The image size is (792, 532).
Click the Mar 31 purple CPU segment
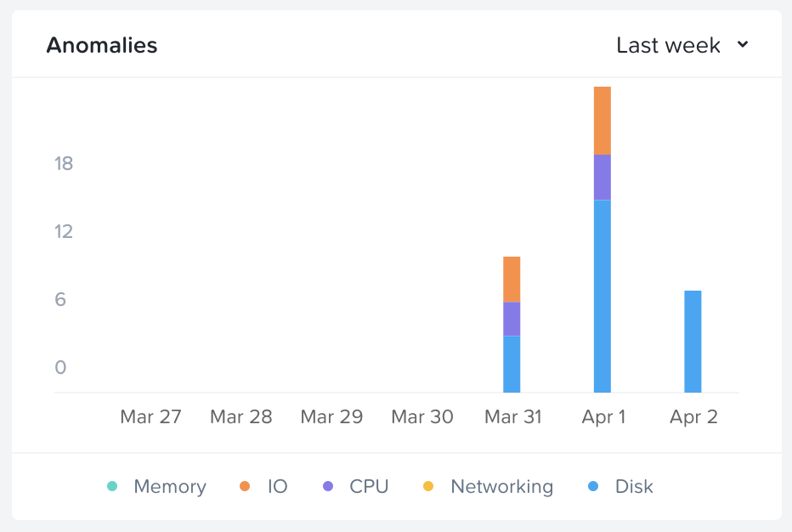[x=512, y=319]
